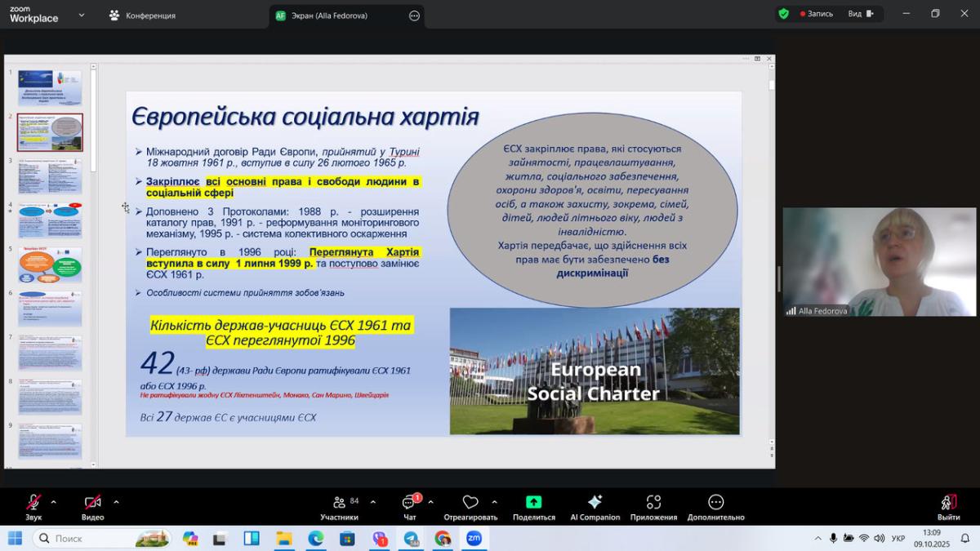Open the Chat panel
Image resolution: width=980 pixels, height=551 pixels.
click(409, 503)
